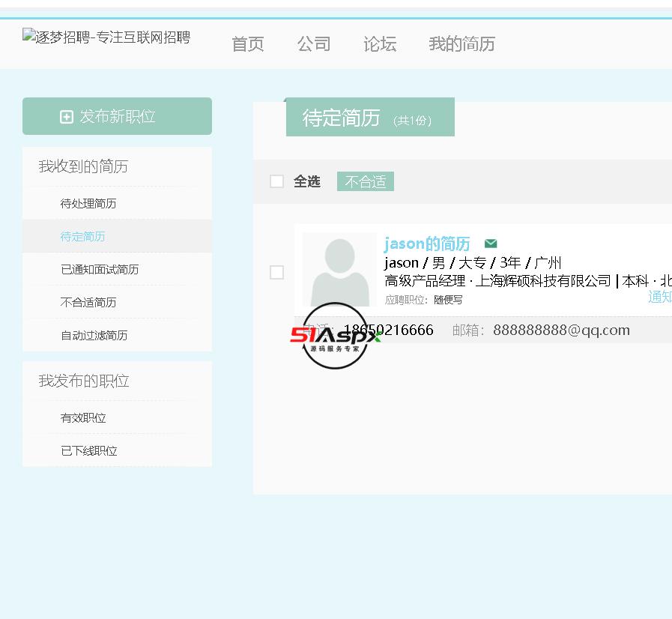Select 待处理简历 in the sidebar

(88, 204)
